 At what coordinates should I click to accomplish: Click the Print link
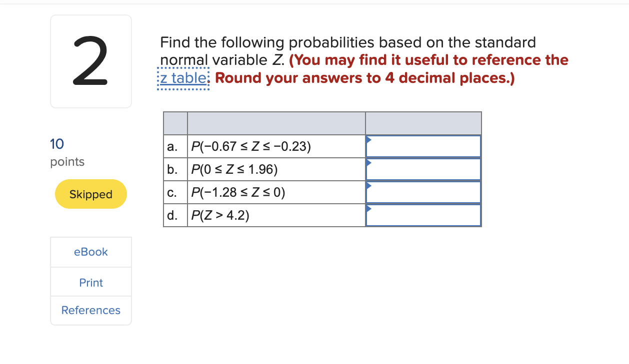pos(90,282)
